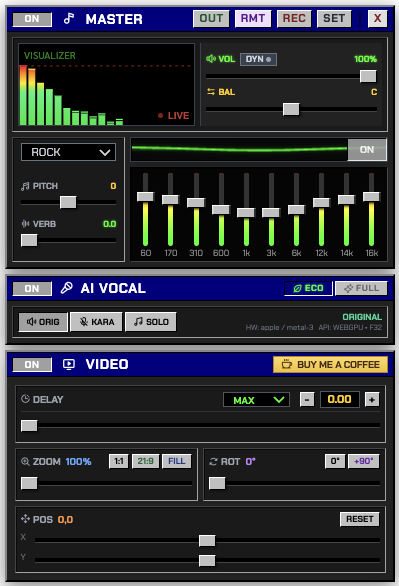This screenshot has width=399, height=586.
Task: Click the POS Y slider handle
Action: (x=207, y=561)
